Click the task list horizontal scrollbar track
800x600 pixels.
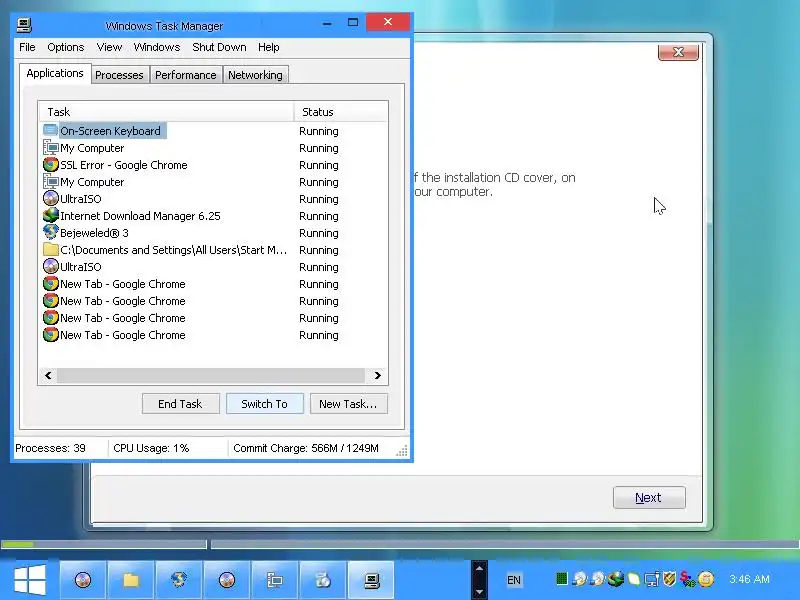pos(211,376)
